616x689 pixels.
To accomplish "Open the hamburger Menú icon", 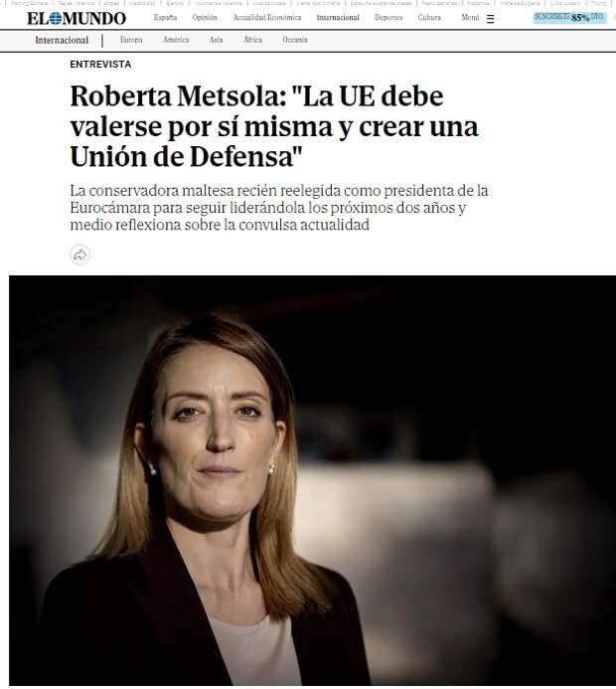I will point(491,19).
